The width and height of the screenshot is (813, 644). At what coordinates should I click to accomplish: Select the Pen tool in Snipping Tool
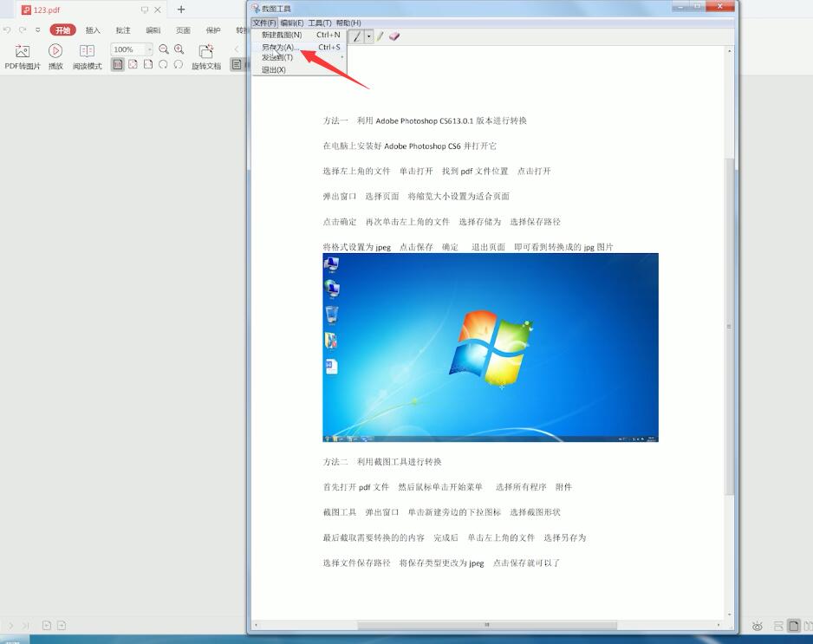[357, 36]
